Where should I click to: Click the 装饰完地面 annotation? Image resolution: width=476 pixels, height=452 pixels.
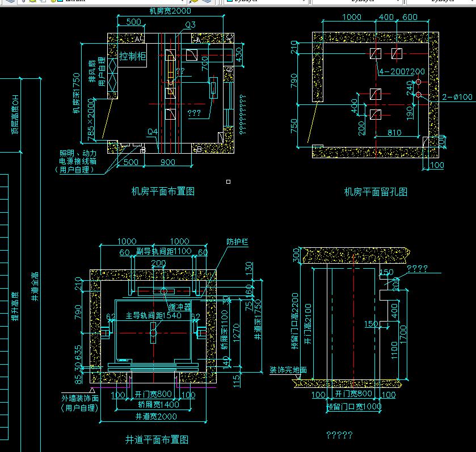[x=288, y=370]
